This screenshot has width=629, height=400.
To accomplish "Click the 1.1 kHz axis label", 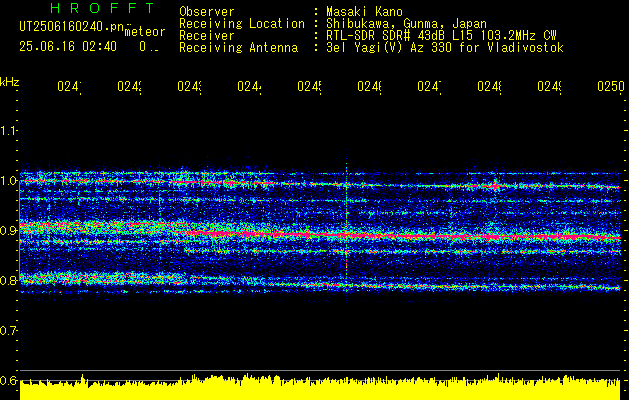I will pyautogui.click(x=9, y=130).
